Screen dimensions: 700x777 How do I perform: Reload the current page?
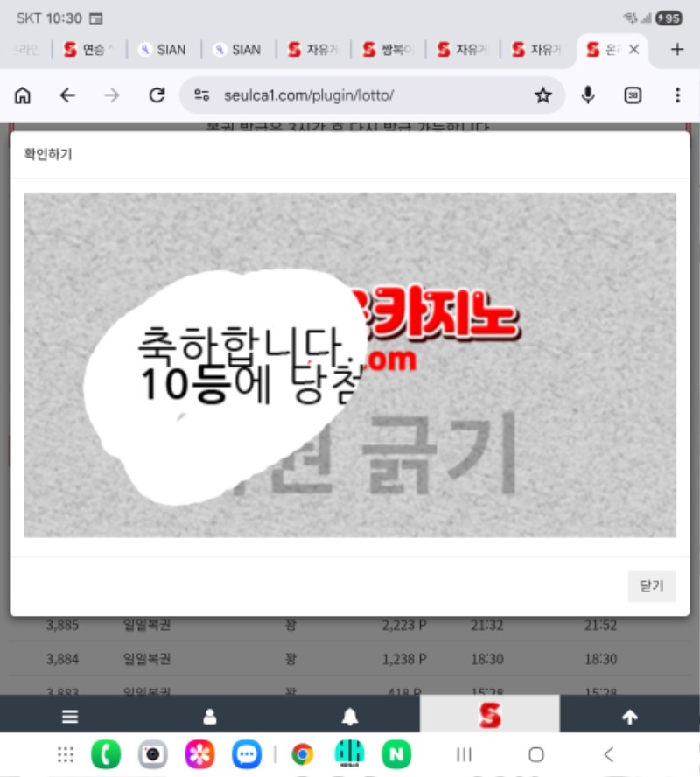[157, 95]
